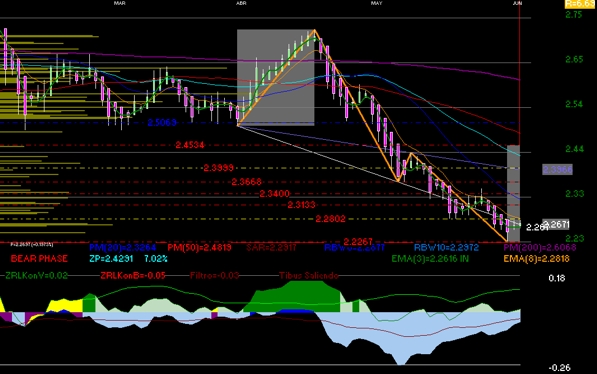
Task: Click the 2.23 price axis label
Action: [574, 238]
